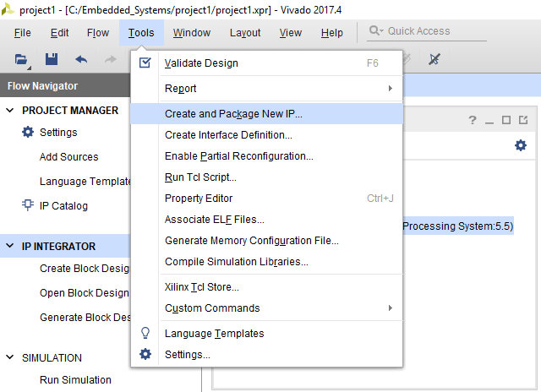Click the Save floppy disk toolbar icon
This screenshot has height=392, width=541.
pyautogui.click(x=52, y=59)
